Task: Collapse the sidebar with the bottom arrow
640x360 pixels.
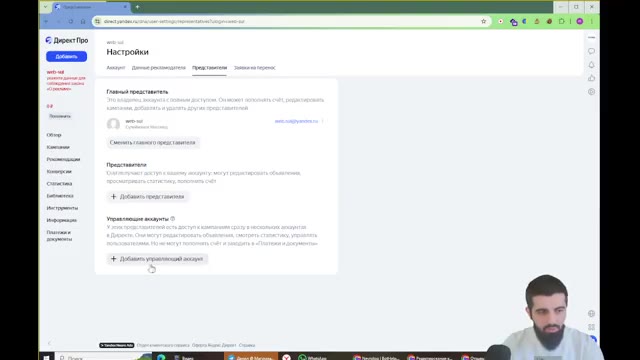Action: tap(49, 343)
